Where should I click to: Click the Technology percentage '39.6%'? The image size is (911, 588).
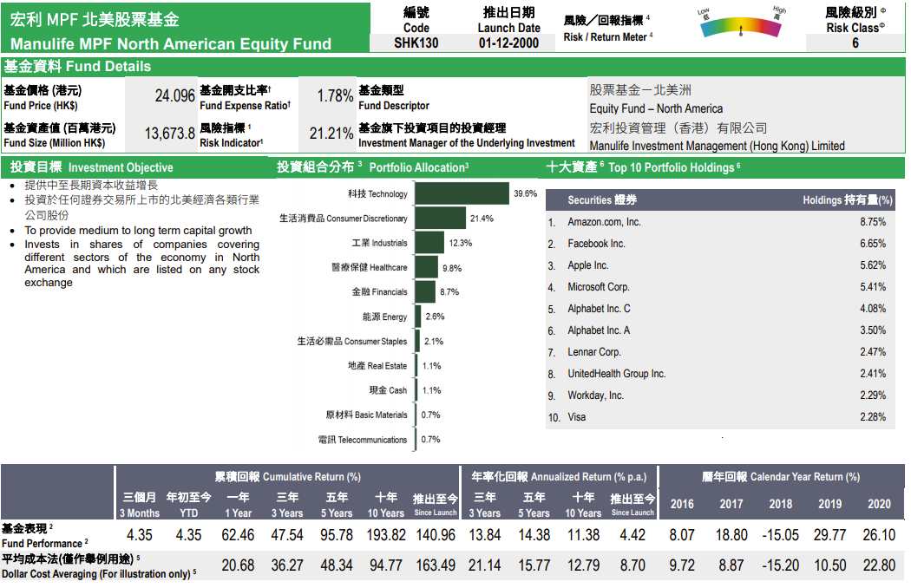coord(525,193)
